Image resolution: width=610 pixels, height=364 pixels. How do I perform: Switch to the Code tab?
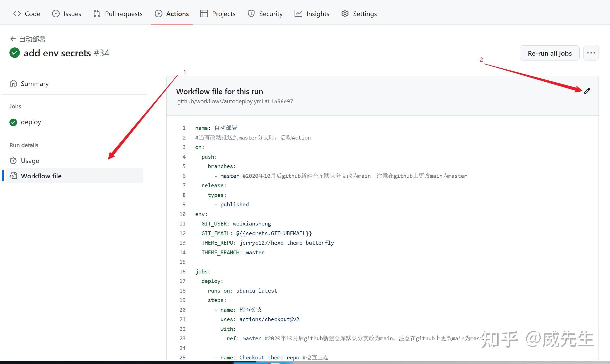pos(27,14)
